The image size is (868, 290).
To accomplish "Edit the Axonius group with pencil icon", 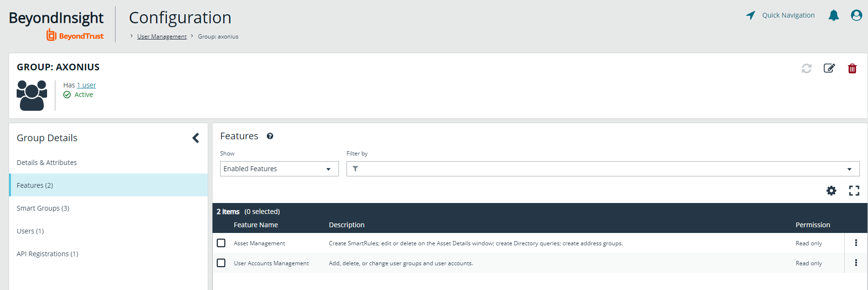I will coord(829,68).
